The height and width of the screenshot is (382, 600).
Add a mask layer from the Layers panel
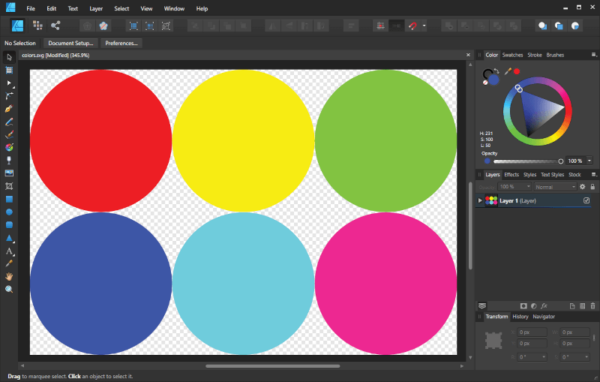(x=523, y=306)
